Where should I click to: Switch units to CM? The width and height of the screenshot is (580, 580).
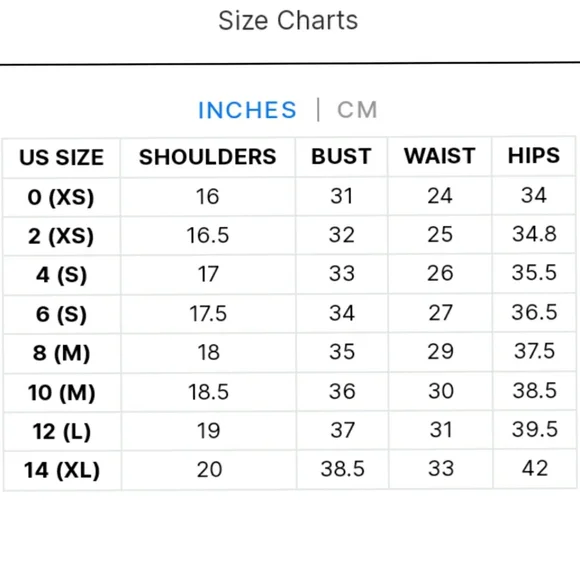pos(357,109)
